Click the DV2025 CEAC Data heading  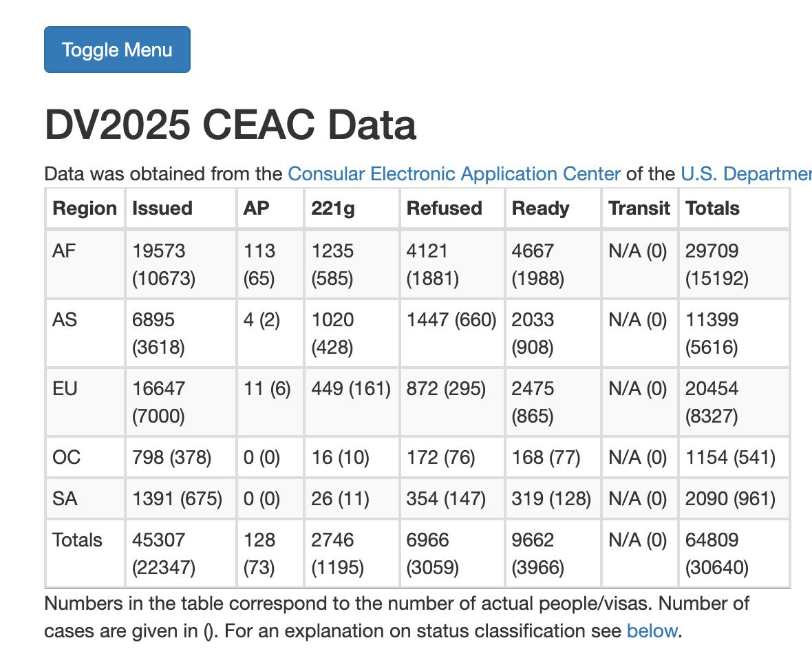click(231, 125)
